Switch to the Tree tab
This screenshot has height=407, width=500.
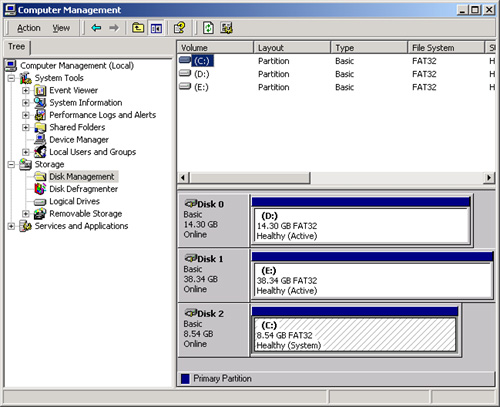(x=17, y=46)
